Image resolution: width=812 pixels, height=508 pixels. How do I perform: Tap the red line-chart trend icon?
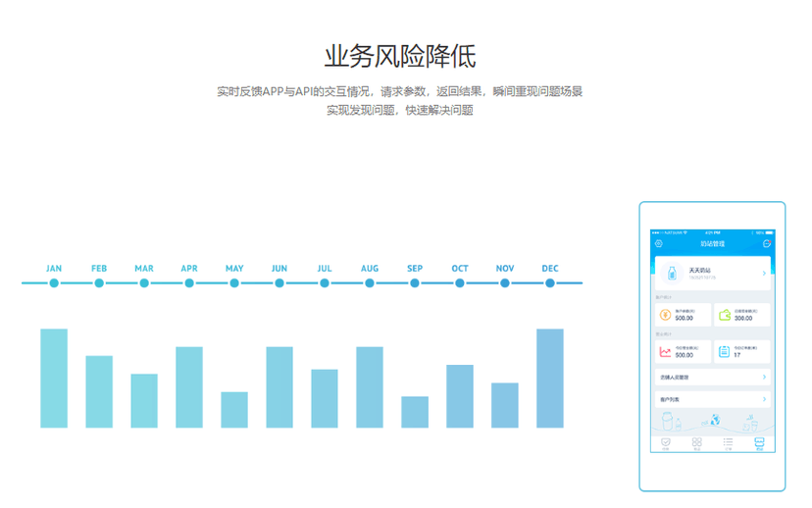click(666, 352)
